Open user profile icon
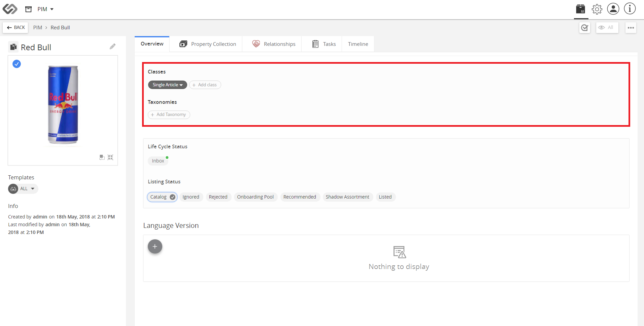This screenshot has height=326, width=644. tap(613, 9)
